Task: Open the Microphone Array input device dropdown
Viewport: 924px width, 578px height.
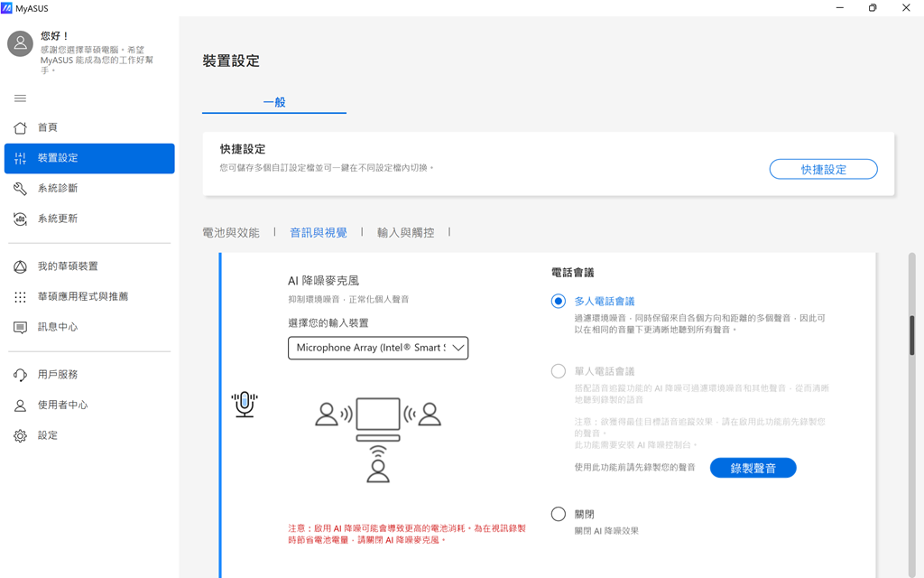Action: [378, 348]
